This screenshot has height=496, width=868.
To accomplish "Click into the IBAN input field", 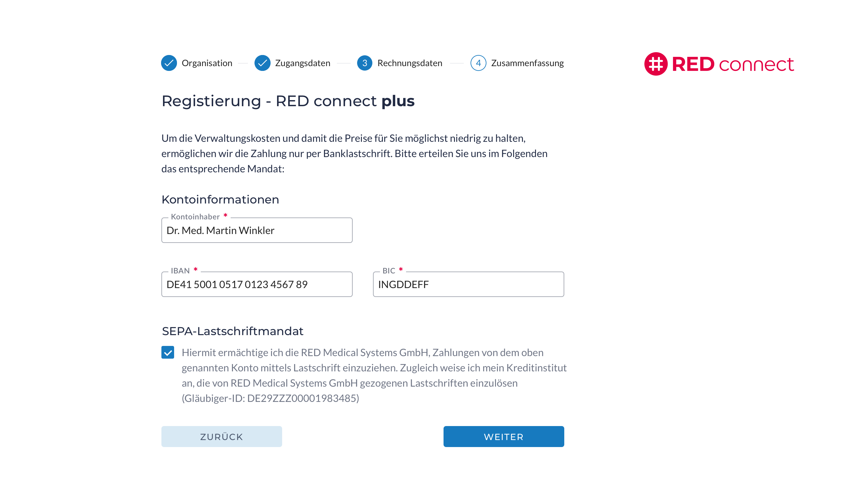I will pyautogui.click(x=257, y=284).
